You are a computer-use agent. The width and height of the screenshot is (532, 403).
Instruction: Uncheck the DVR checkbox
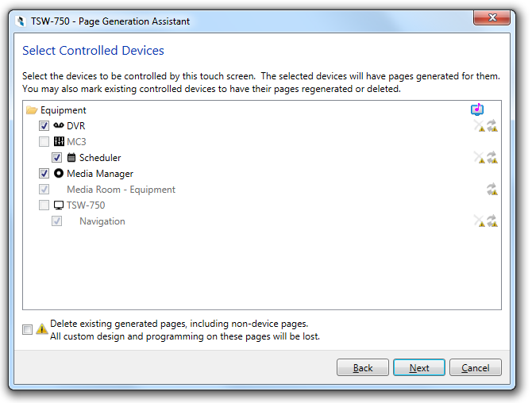point(44,126)
